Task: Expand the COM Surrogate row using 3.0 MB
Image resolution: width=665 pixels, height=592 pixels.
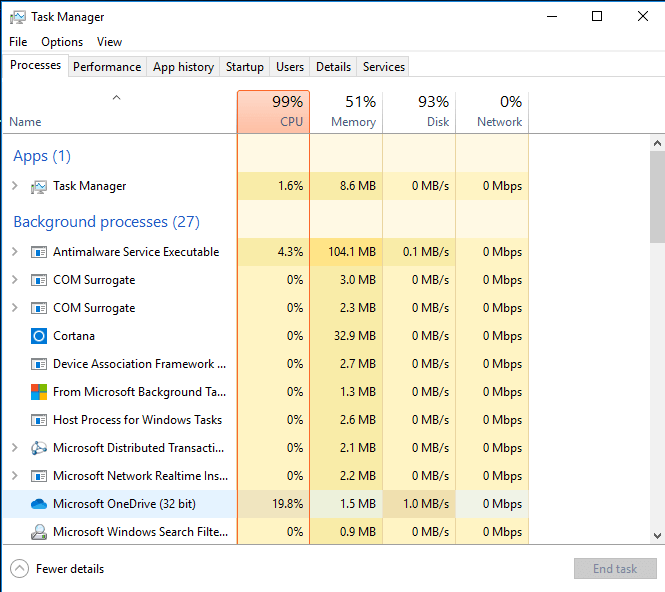Action: (x=15, y=280)
